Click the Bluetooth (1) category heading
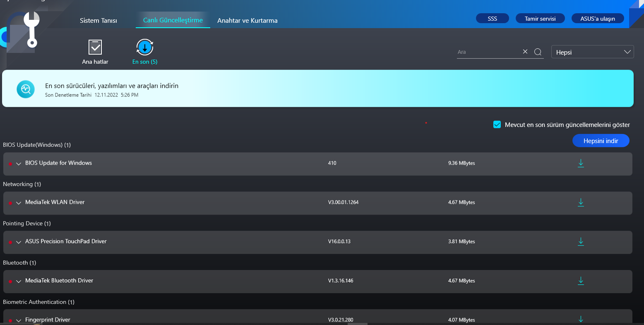Screen dimensions: 644x325 point(19,263)
